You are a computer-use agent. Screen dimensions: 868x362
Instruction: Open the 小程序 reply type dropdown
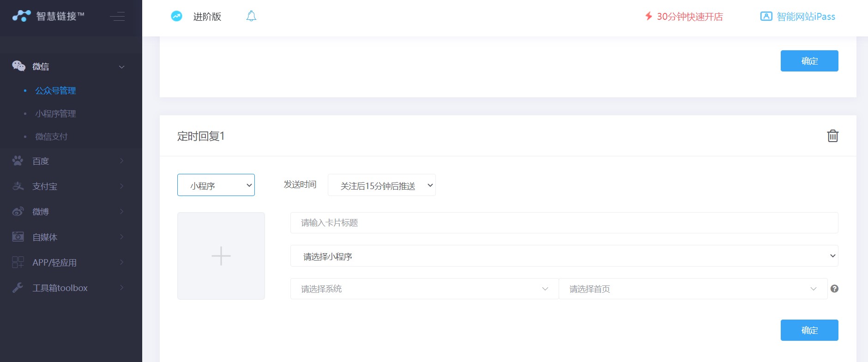point(216,185)
